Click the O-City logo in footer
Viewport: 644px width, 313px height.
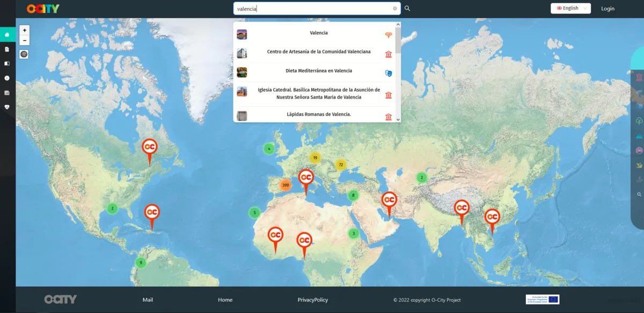60,299
